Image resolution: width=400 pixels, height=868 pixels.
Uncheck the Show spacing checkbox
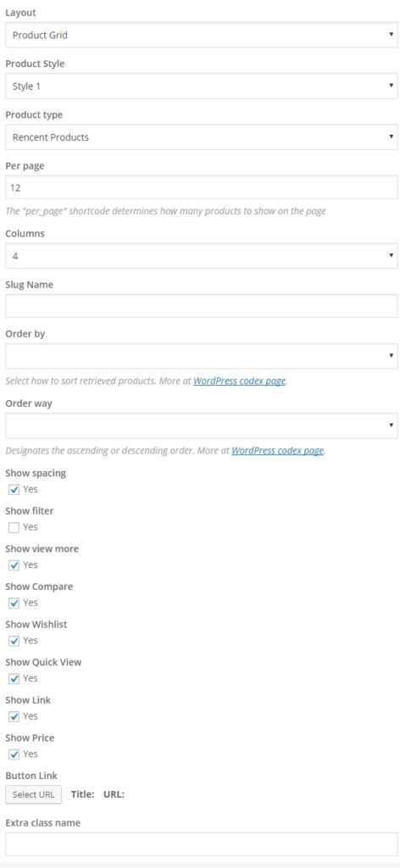(x=14, y=490)
